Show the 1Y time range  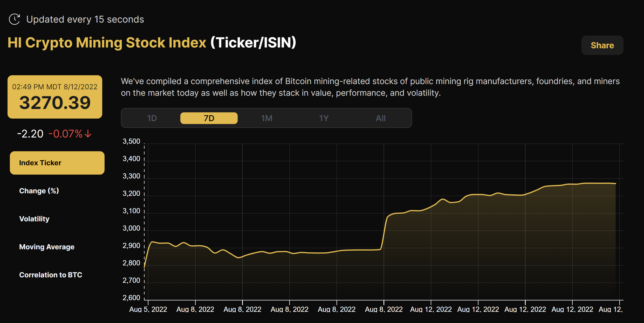tap(324, 118)
